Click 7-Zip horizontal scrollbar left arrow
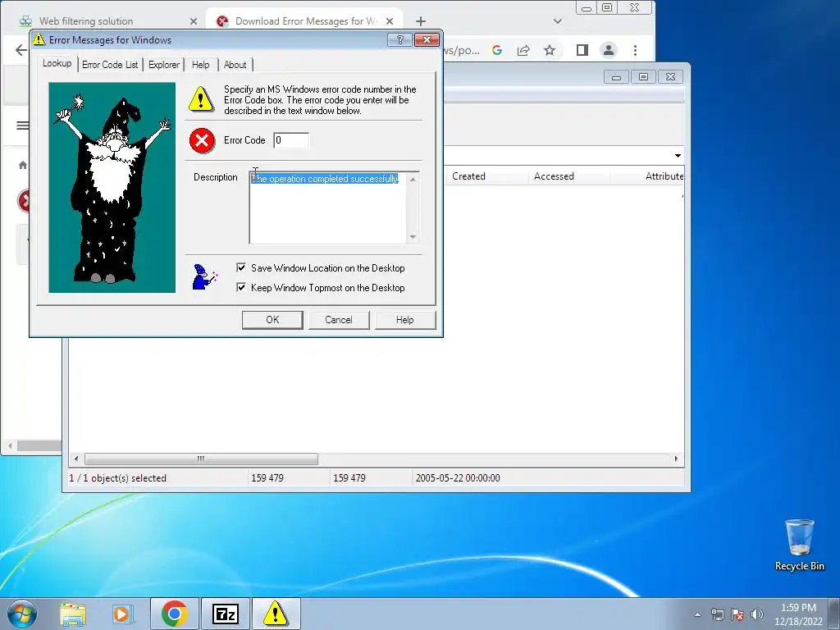Image resolution: width=840 pixels, height=630 pixels. pyautogui.click(x=76, y=459)
